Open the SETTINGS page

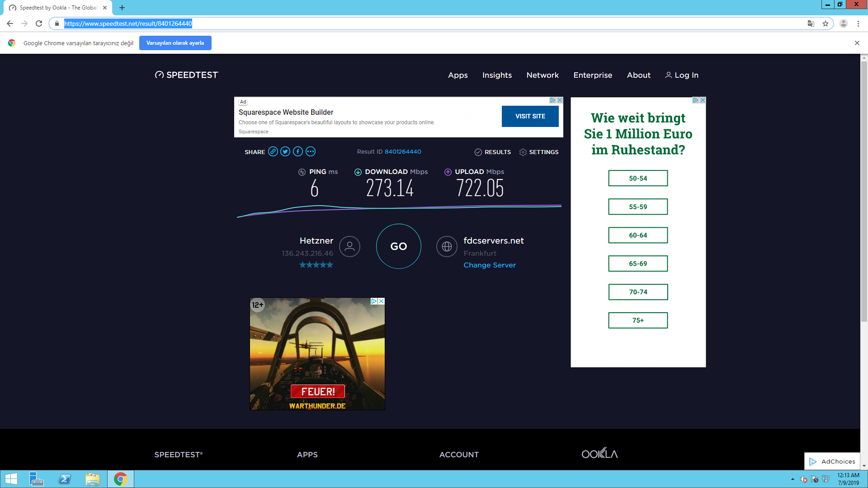539,152
